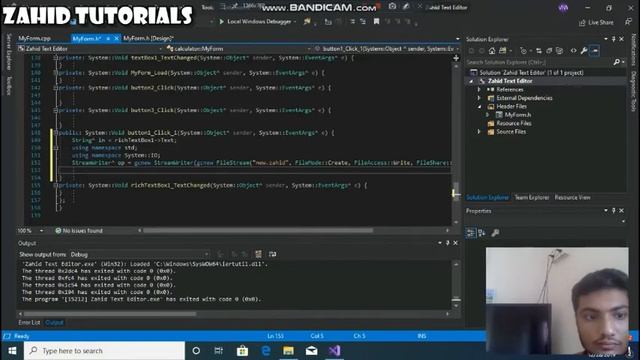Expand the References node
The height and width of the screenshot is (360, 640).
click(x=479, y=89)
